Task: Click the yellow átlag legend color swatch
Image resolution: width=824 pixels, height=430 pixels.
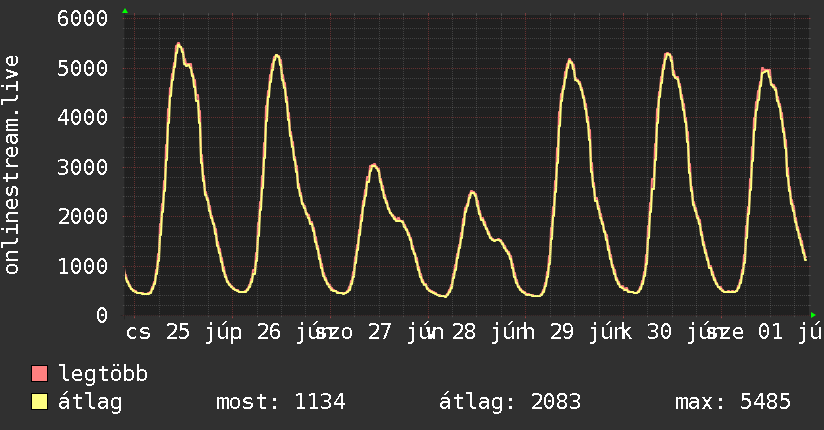Action: pyautogui.click(x=39, y=402)
